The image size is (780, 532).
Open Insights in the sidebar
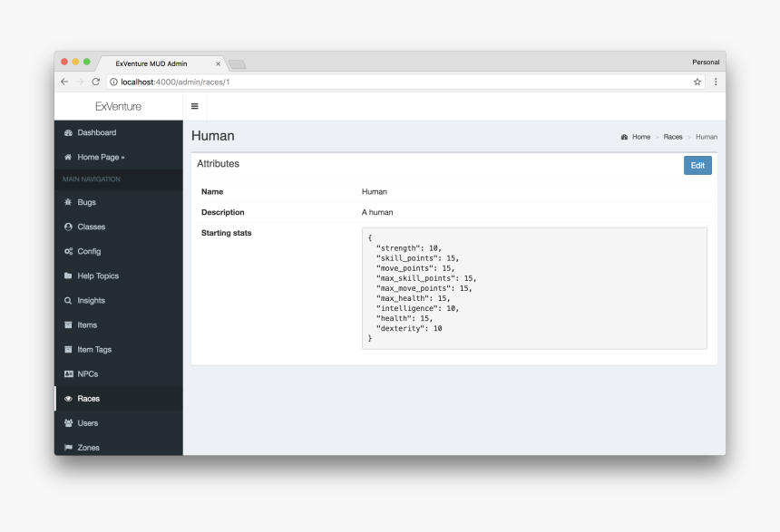[x=119, y=300]
